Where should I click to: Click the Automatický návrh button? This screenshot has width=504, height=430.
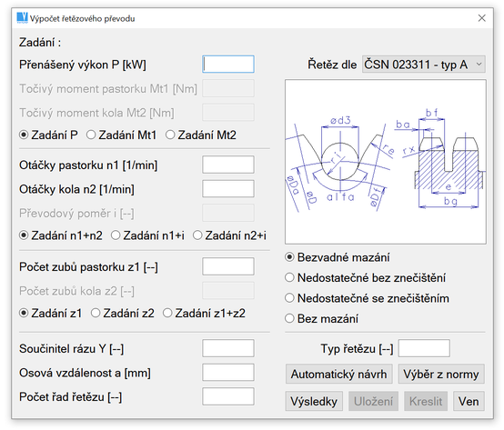pos(338,374)
